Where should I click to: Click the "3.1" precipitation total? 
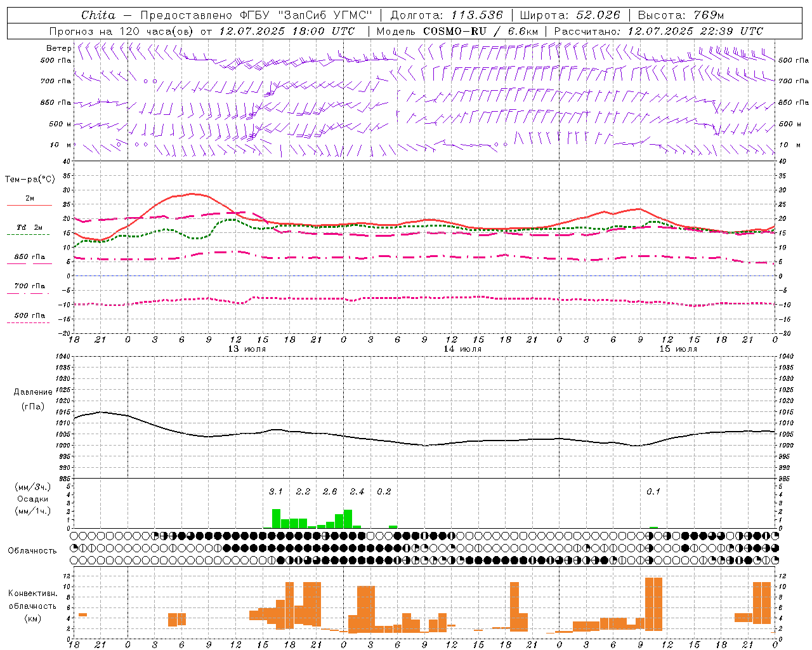[x=275, y=491]
